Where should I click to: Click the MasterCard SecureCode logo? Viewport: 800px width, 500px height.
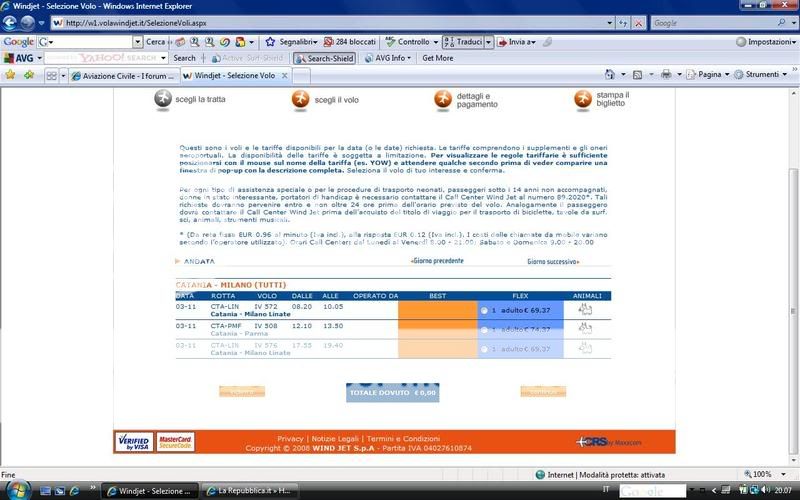coord(175,440)
